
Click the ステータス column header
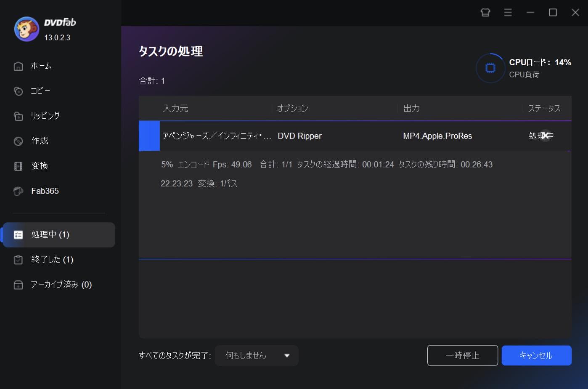click(544, 109)
